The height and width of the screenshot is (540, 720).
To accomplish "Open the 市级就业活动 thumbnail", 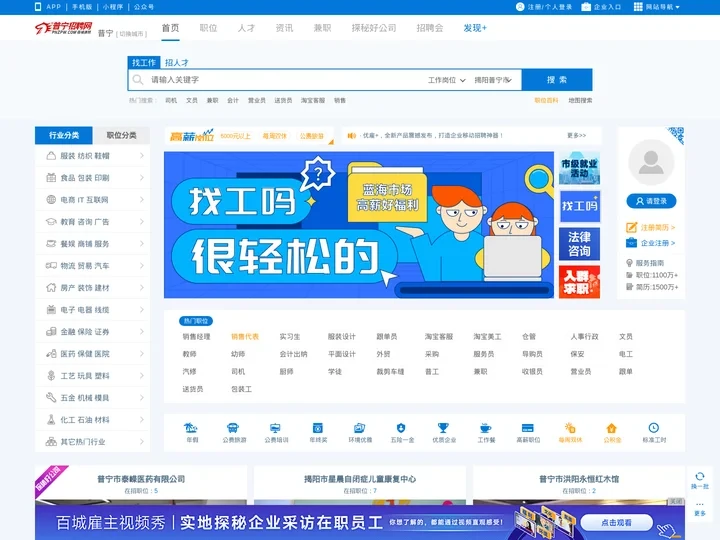I will tap(579, 168).
